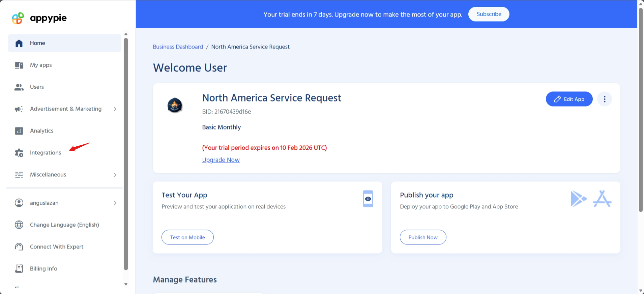Image resolution: width=644 pixels, height=294 pixels.
Task: Click the Appy Pie logo
Action: 39,18
